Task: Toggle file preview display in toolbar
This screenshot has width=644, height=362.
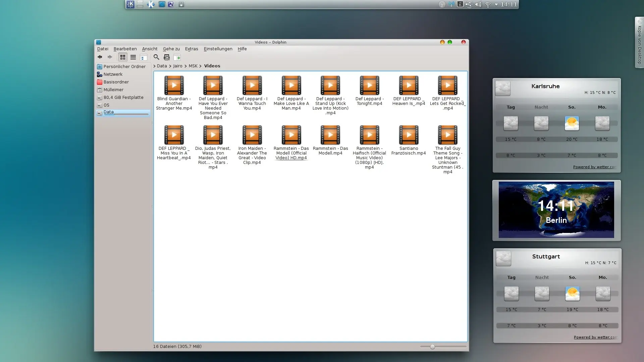Action: click(x=167, y=57)
